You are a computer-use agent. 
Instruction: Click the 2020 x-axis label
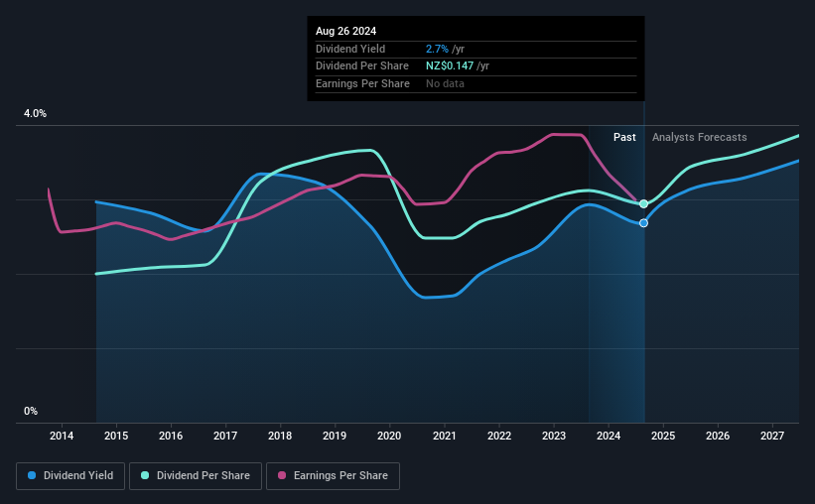(x=389, y=436)
